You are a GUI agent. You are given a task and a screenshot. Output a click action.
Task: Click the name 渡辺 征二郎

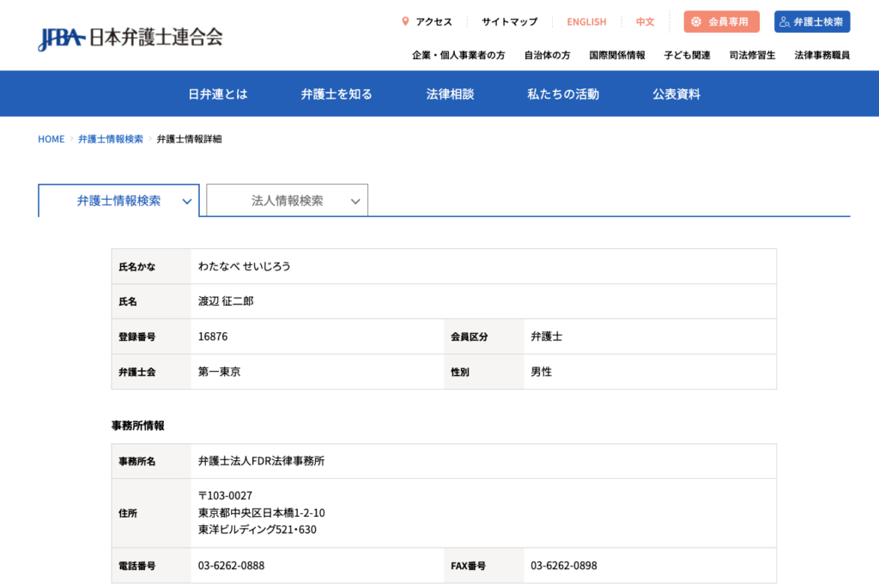point(226,301)
